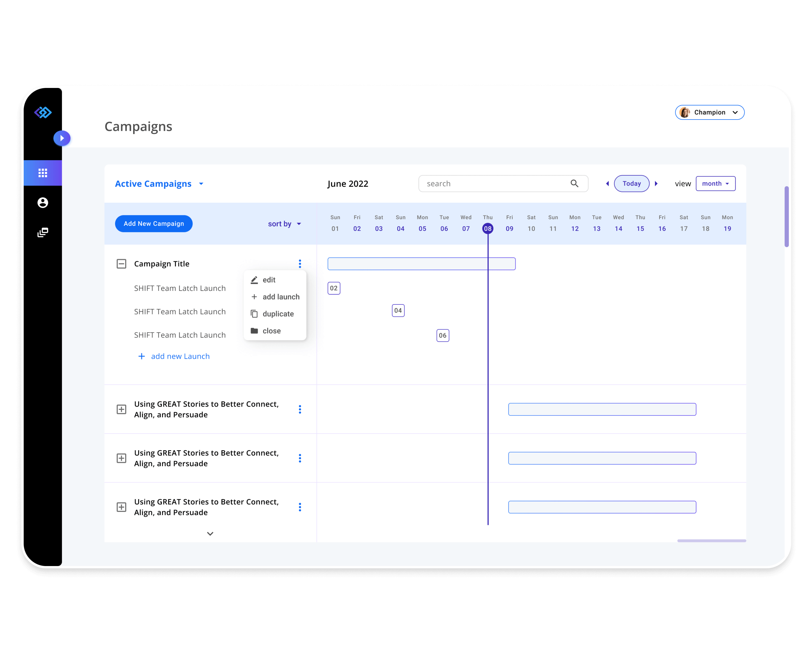
Task: Open the grid/campaigns view in the sidebar
Action: pyautogui.click(x=43, y=173)
